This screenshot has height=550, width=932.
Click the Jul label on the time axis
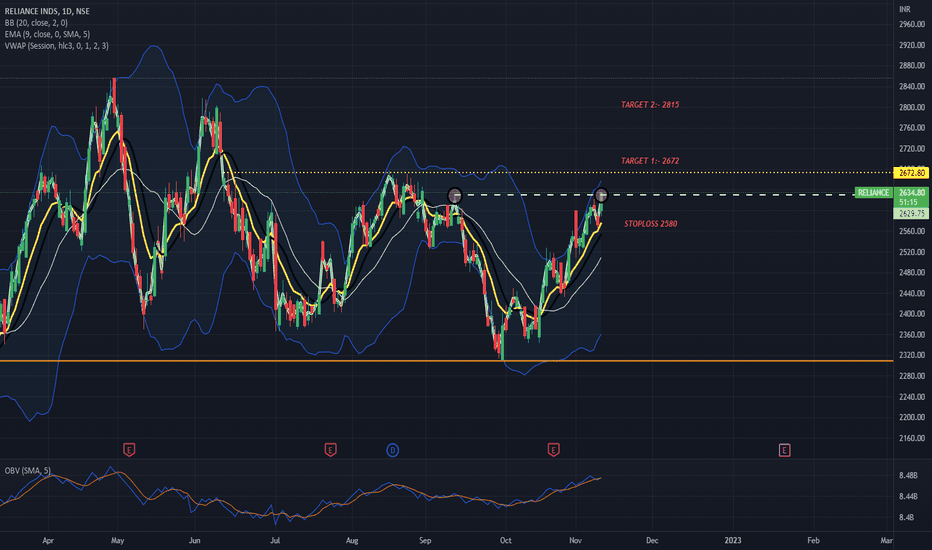(275, 540)
